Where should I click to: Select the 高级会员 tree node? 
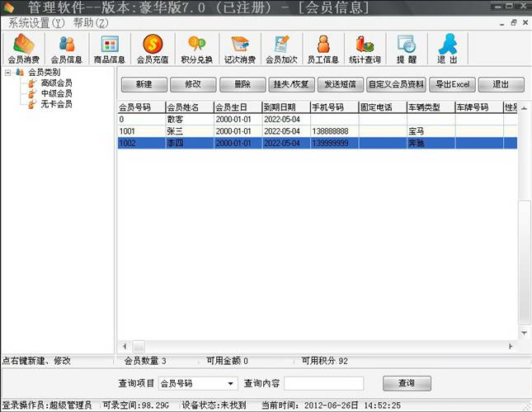[56, 83]
